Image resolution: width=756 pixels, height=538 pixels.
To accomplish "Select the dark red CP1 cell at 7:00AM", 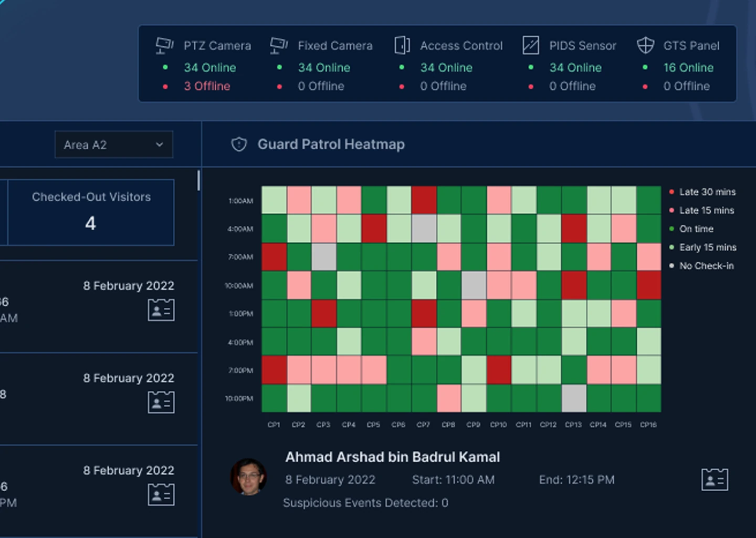I will tap(274, 257).
